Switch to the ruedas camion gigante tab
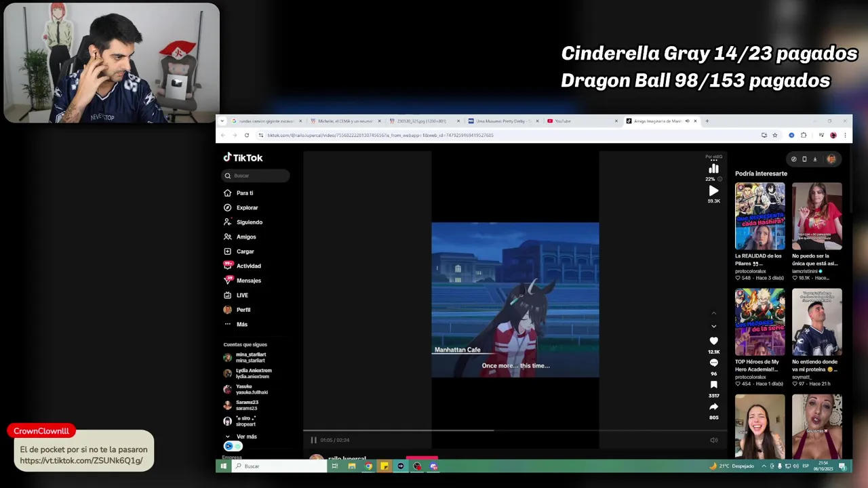The image size is (868, 488). (x=267, y=121)
